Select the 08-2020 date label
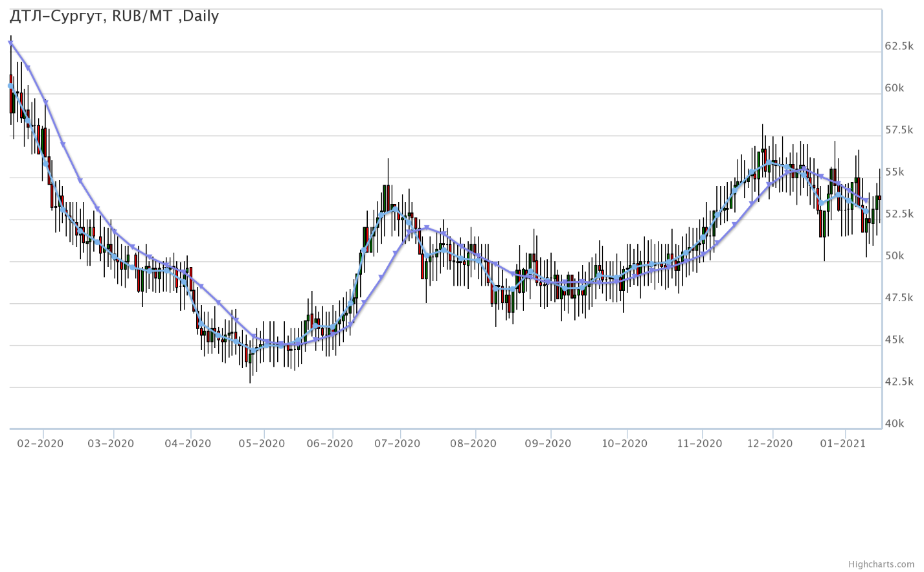The width and height of the screenshot is (924, 572). tap(473, 444)
